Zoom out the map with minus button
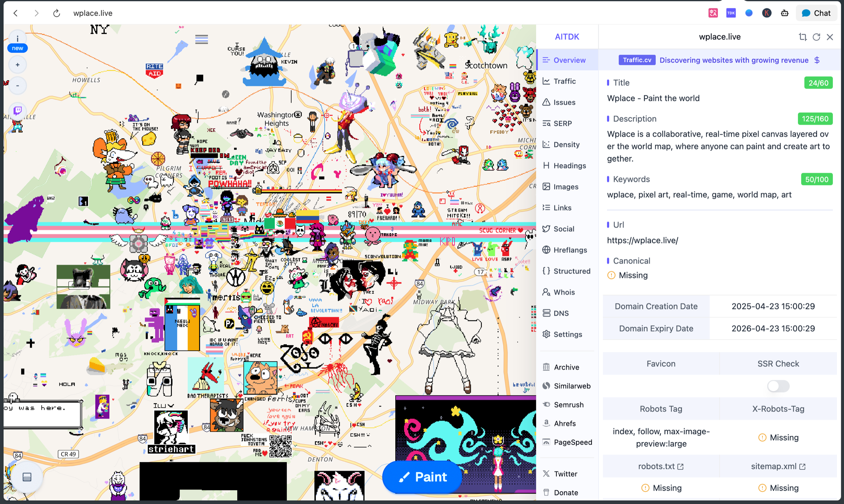Image resolution: width=844 pixels, height=504 pixels. (x=17, y=86)
